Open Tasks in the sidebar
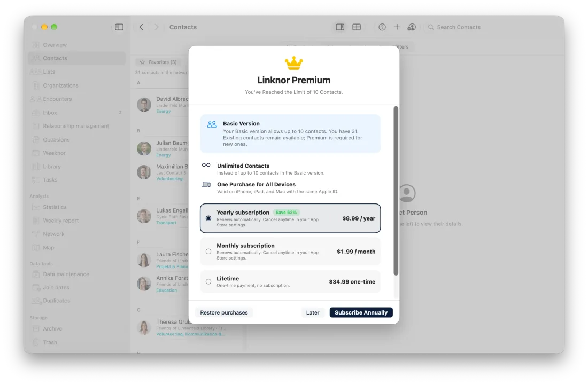Viewport: 588px width, 385px height. tap(77, 180)
